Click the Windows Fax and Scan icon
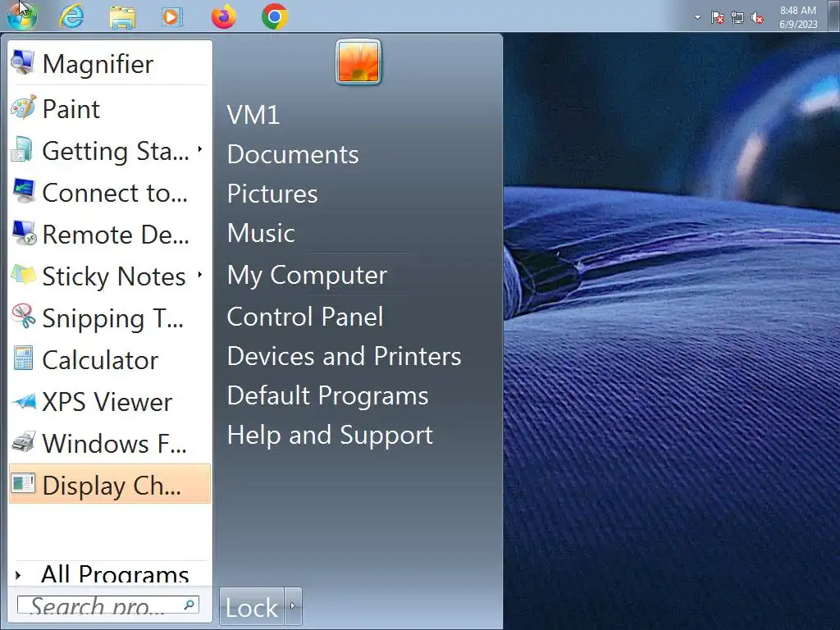The height and width of the screenshot is (630, 840). click(x=24, y=442)
